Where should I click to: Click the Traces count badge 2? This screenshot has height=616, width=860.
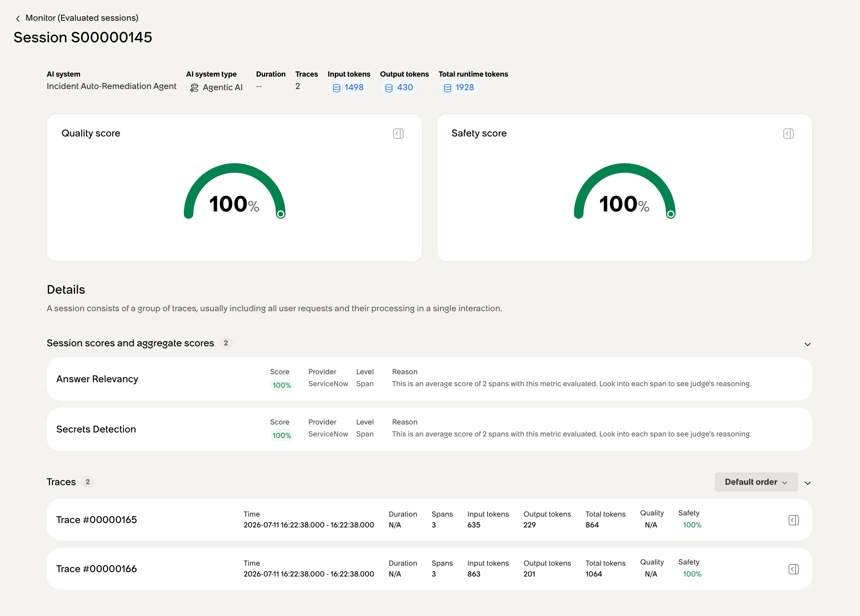87,482
